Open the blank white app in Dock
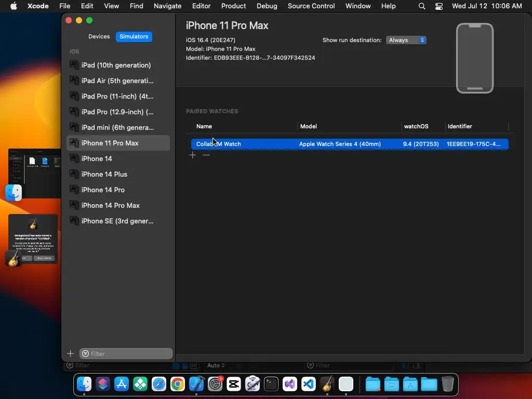This screenshot has height=399, width=532. tap(346, 384)
